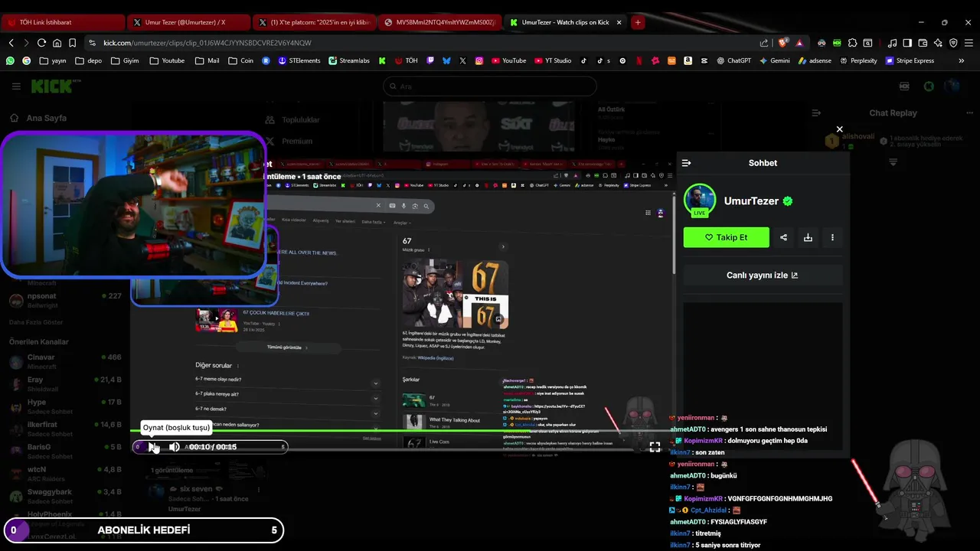Open the ChatGPT bookmark
This screenshot has height=551, width=980.
(733, 60)
